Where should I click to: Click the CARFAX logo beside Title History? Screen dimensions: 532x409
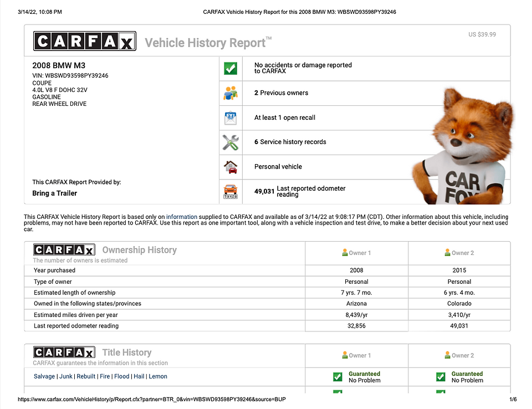64,352
